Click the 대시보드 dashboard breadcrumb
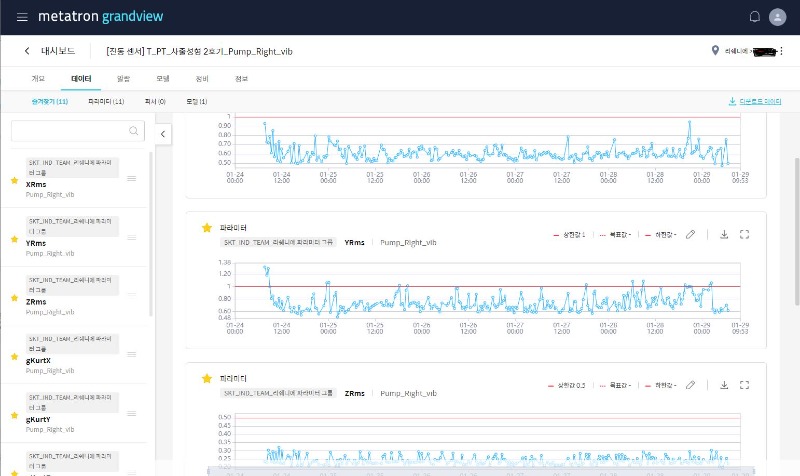The width and height of the screenshot is (800, 476). [58, 51]
